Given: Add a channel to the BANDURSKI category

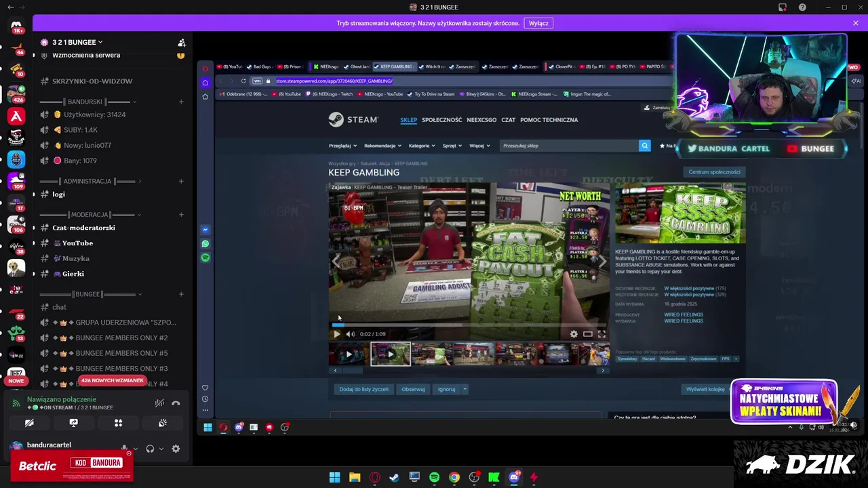Looking at the screenshot, I should click(181, 102).
